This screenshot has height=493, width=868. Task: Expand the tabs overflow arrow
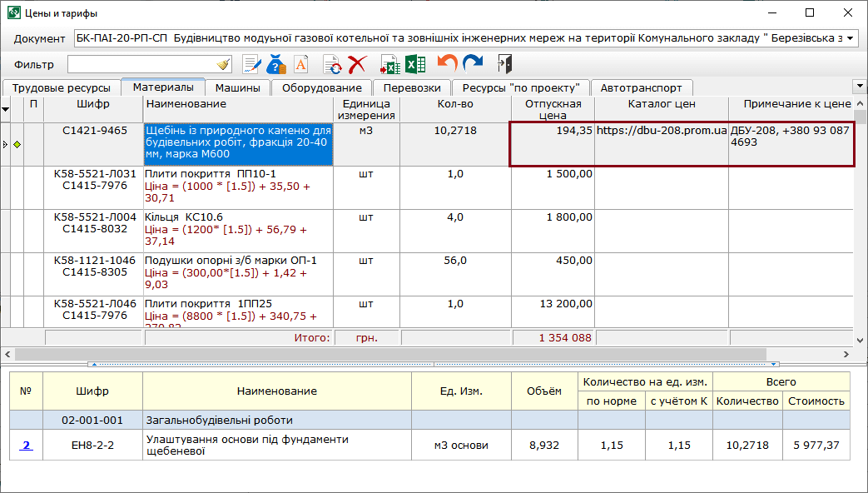click(859, 86)
